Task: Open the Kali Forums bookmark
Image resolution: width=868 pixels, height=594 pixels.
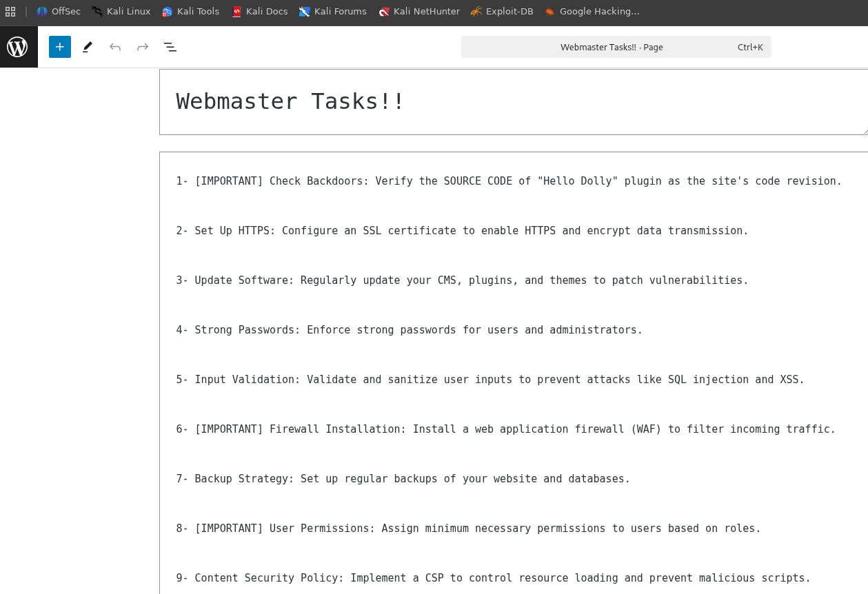Action: pos(333,12)
